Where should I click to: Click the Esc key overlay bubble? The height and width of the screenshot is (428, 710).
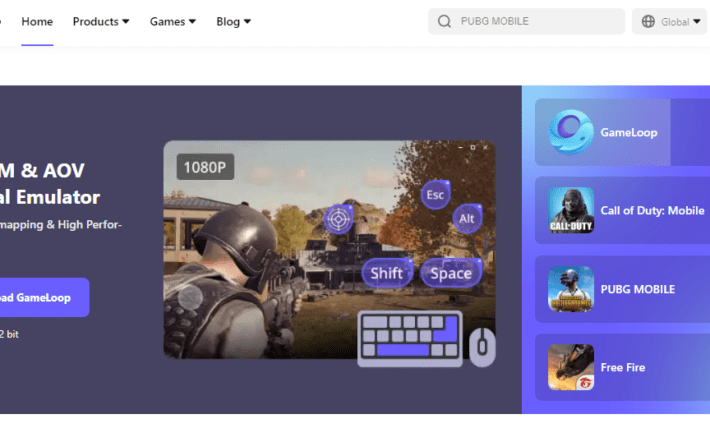pyautogui.click(x=435, y=195)
